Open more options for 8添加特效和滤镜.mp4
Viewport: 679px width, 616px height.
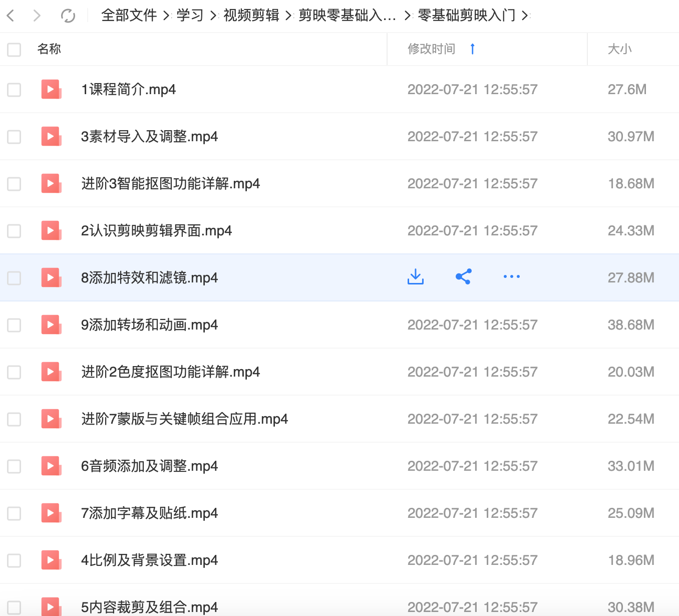[x=512, y=276]
